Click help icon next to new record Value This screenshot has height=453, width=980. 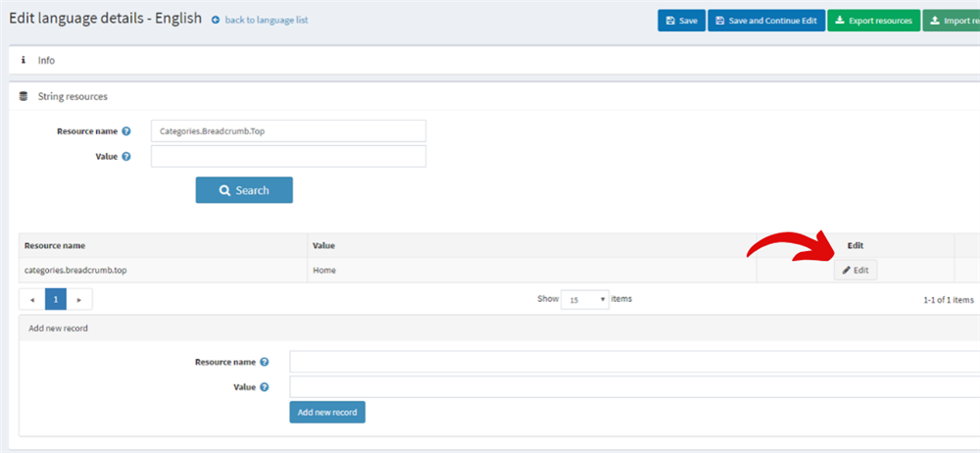point(265,387)
